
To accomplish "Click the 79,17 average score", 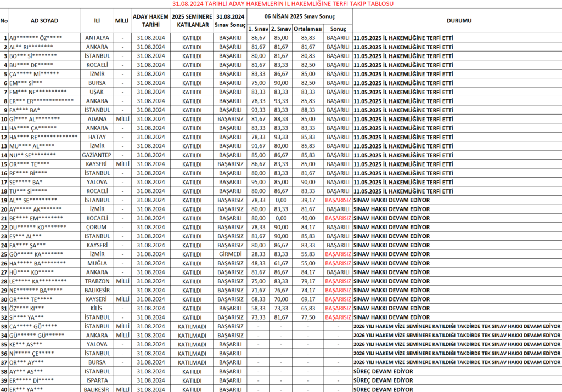I will [x=308, y=281].
